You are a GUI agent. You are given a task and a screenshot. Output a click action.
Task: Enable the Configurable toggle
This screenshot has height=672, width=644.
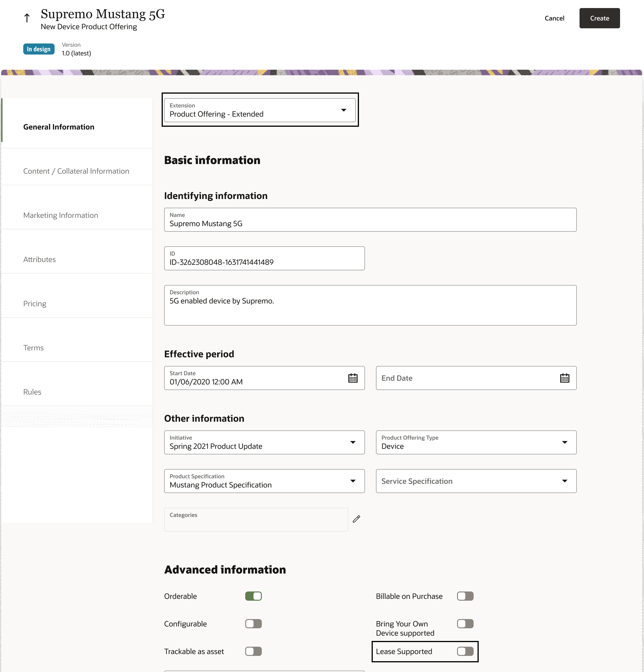253,624
